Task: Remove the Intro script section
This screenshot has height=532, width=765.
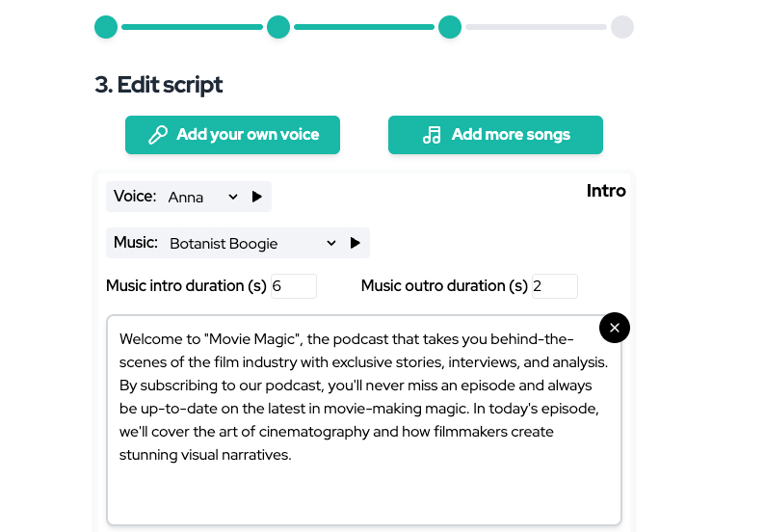Action: click(x=615, y=328)
